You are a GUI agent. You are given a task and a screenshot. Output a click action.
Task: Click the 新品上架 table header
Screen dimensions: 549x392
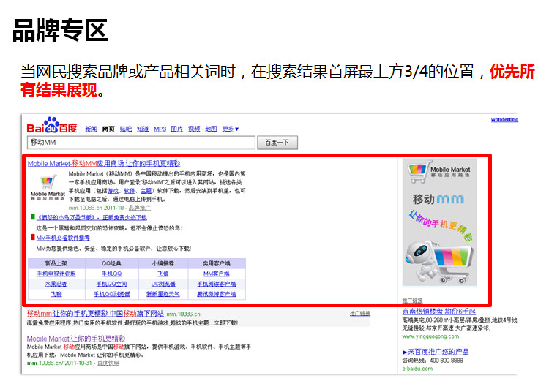coord(56,263)
